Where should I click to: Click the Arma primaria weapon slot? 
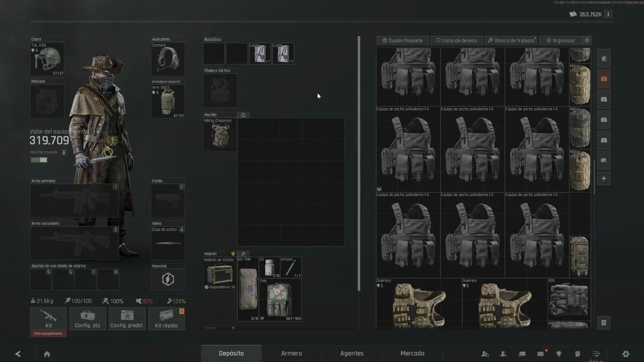[x=74, y=201]
